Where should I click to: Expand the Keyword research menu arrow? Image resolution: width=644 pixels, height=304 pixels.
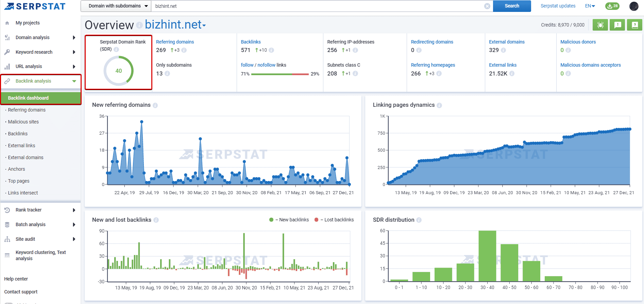74,52
